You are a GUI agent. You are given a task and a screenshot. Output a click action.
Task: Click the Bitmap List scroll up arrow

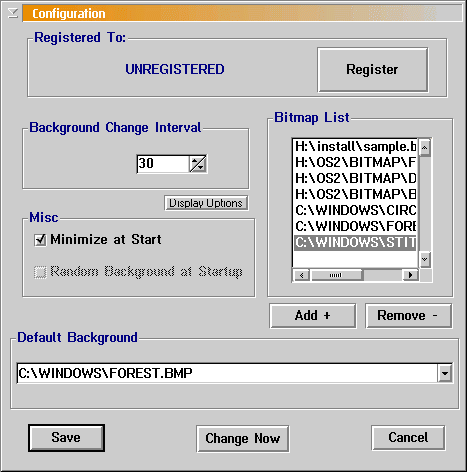425,148
